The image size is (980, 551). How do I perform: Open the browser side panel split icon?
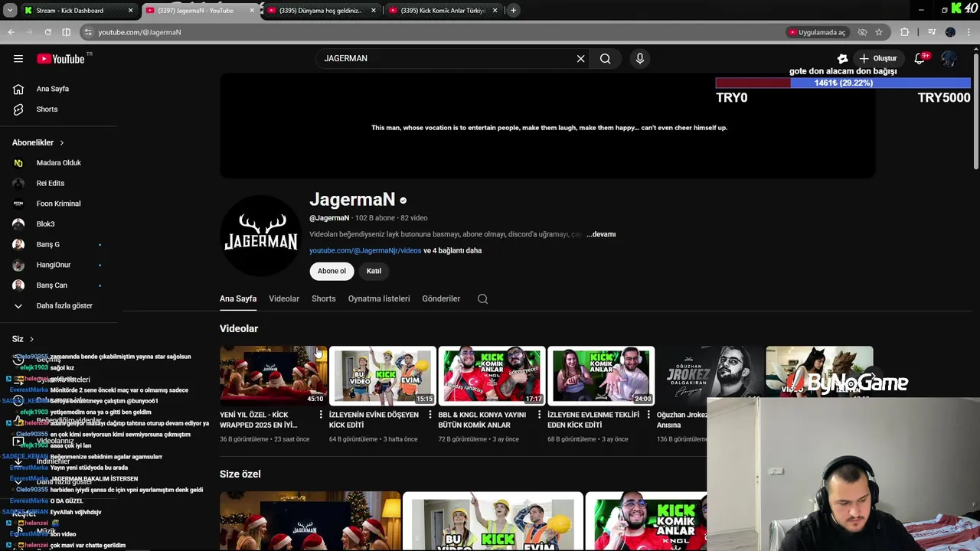point(66,32)
